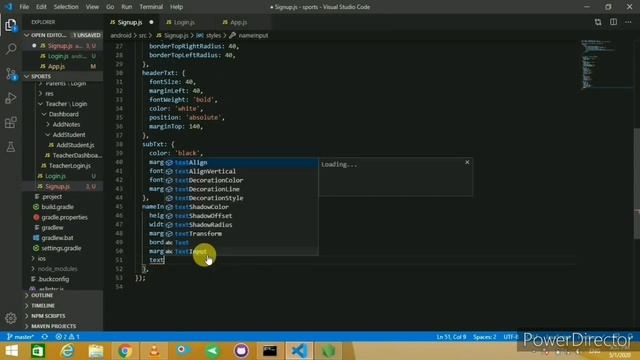Select the Signup.js editor tab

[131, 22]
